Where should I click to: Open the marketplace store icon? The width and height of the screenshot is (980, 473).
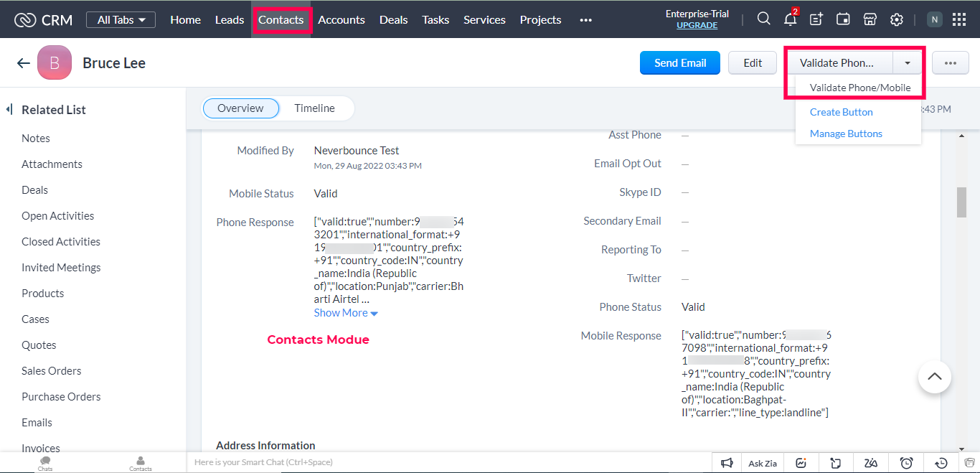870,19
